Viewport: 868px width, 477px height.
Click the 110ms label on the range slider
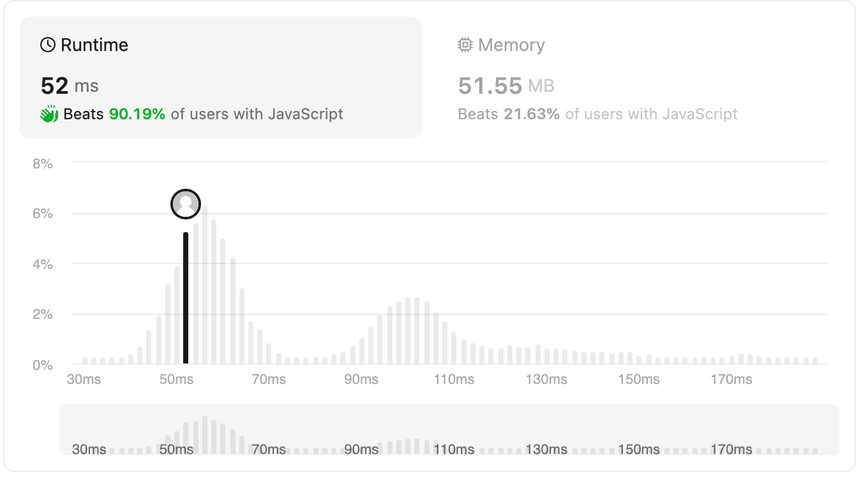pyautogui.click(x=454, y=449)
